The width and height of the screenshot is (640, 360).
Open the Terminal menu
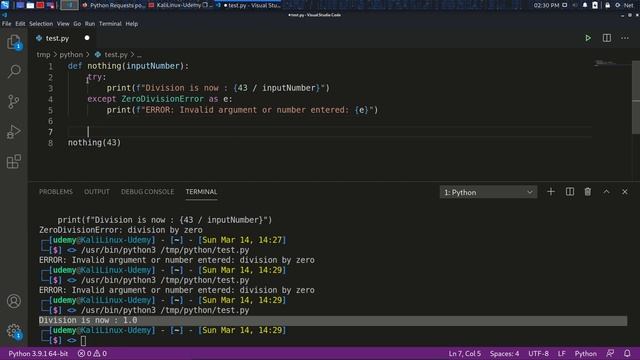[110, 24]
